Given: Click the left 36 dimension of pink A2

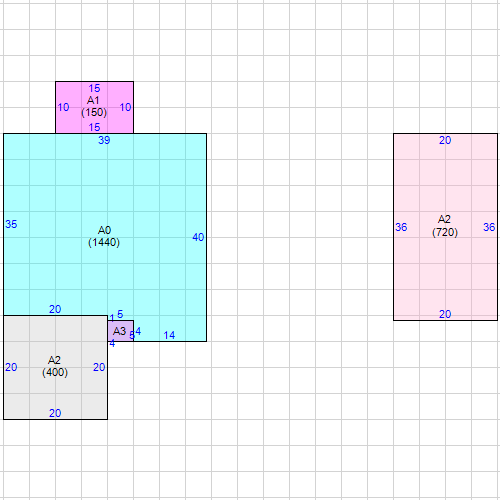Looking at the screenshot, I should pos(401,227).
